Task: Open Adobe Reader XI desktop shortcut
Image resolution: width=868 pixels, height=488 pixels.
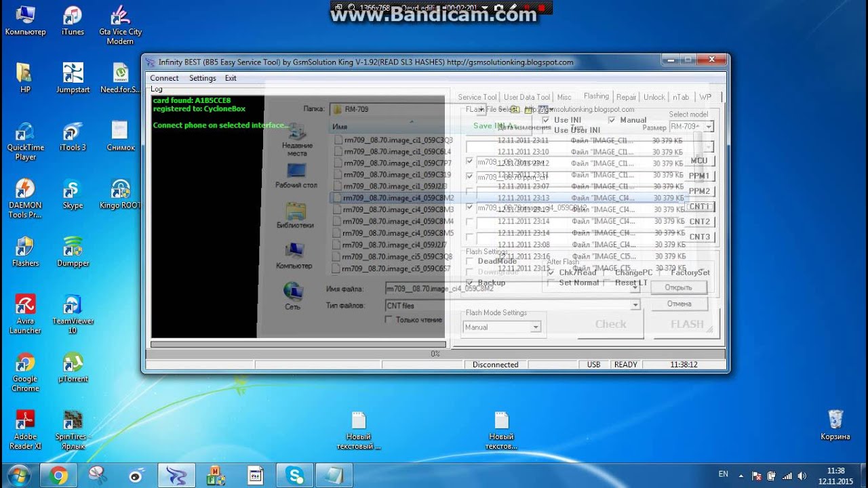Action: click(25, 430)
